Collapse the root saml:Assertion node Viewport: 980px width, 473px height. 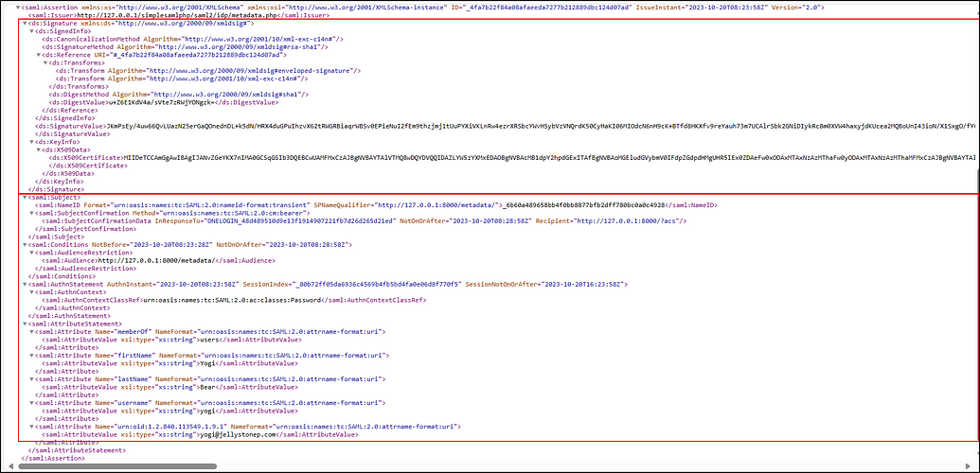[x=18, y=7]
